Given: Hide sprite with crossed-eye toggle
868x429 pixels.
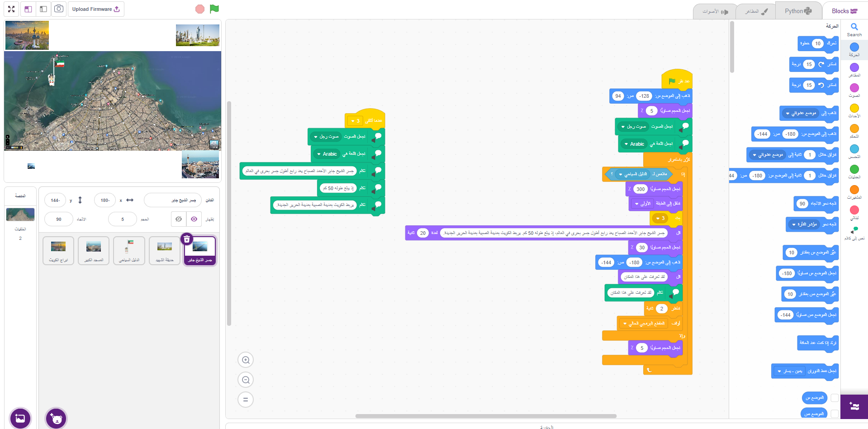Looking at the screenshot, I should point(179,219).
